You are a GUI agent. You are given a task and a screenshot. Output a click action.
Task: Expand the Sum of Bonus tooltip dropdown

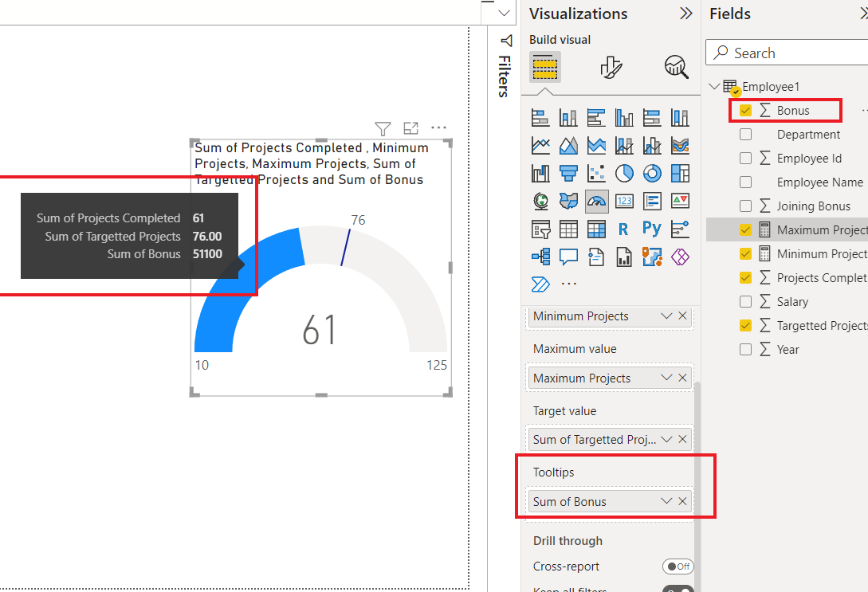(x=666, y=501)
